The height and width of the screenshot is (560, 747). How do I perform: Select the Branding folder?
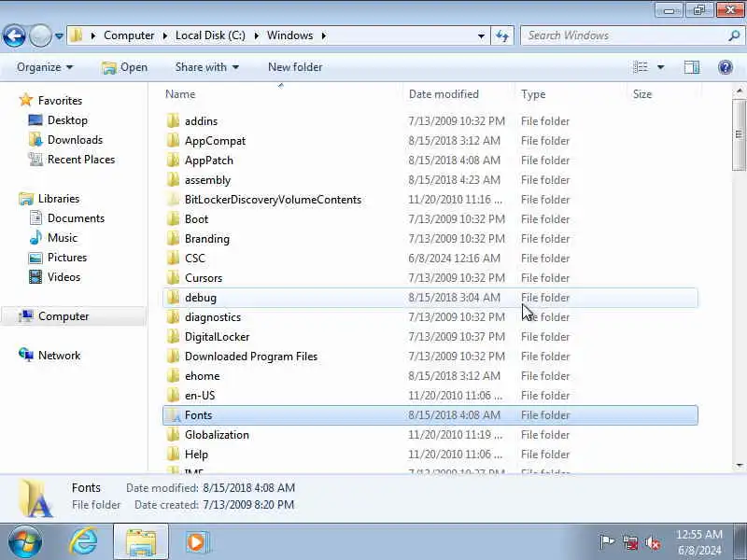click(206, 239)
